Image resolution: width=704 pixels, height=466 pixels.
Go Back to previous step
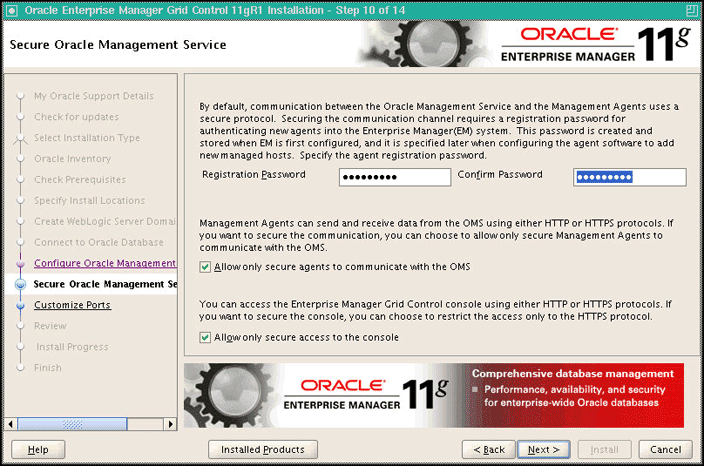pyautogui.click(x=489, y=449)
